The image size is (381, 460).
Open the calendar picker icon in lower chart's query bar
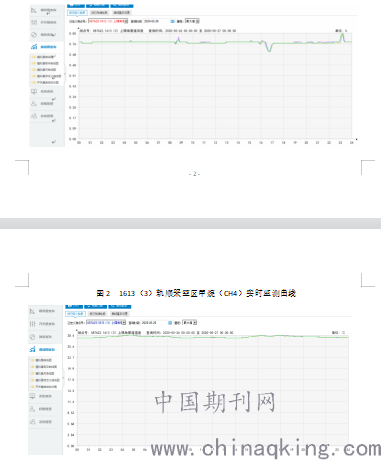170,323
